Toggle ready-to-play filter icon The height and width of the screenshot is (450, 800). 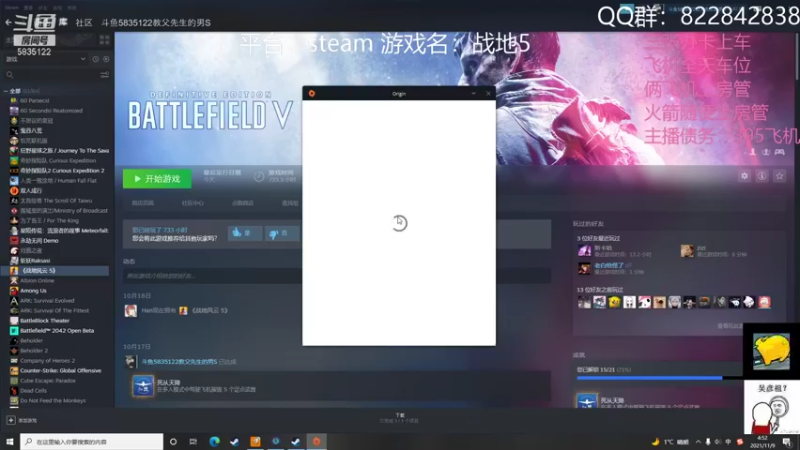pos(106,59)
